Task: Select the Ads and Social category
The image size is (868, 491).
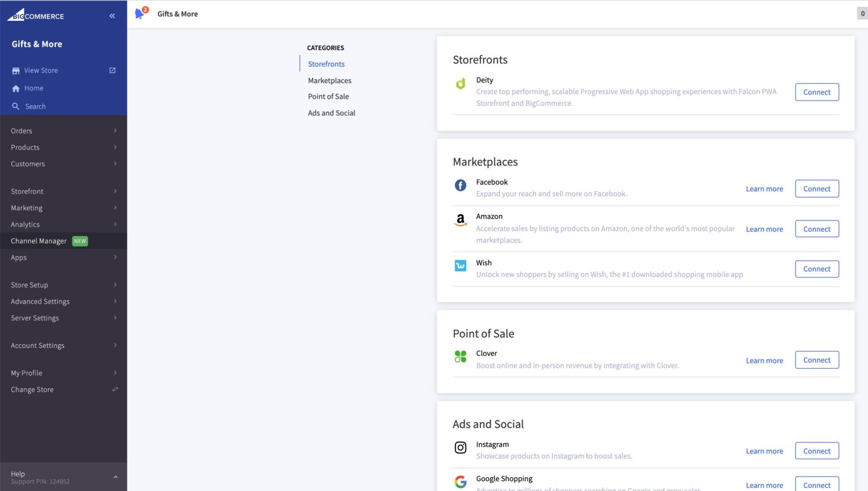Action: coord(332,113)
